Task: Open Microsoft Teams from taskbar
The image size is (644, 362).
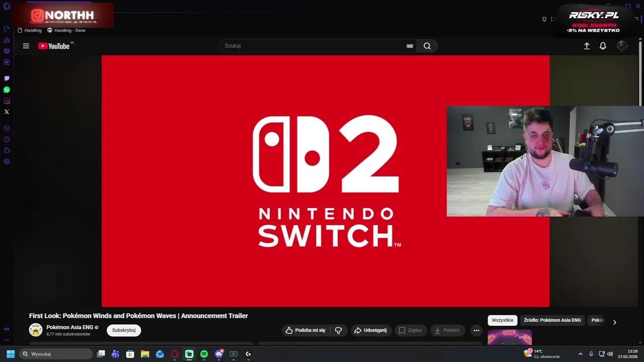Action: (x=115, y=354)
